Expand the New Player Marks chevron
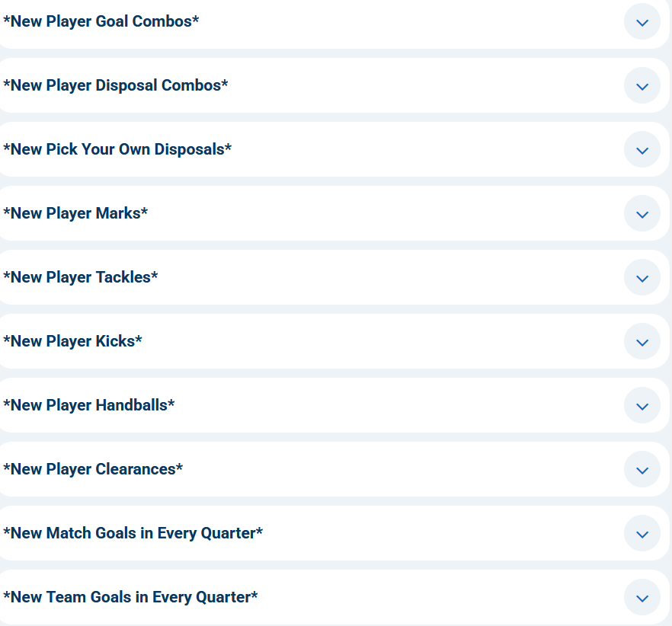Screen dimensions: 672x626 [x=642, y=214]
